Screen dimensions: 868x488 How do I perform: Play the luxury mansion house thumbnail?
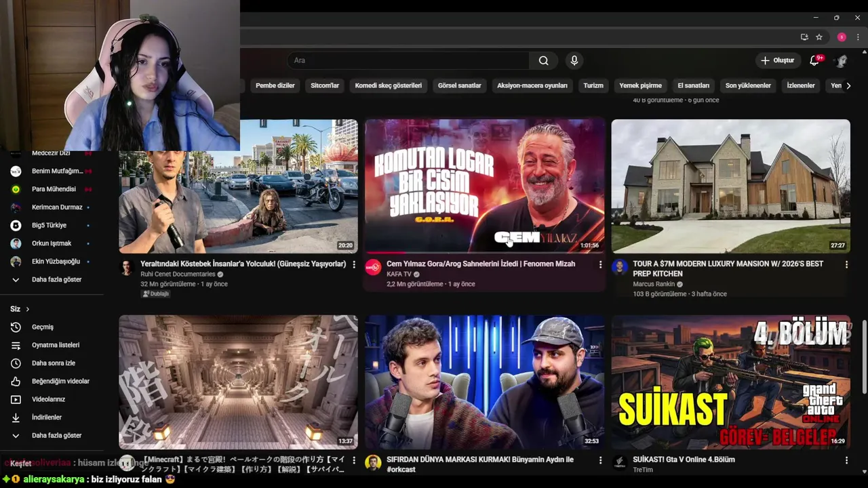731,186
